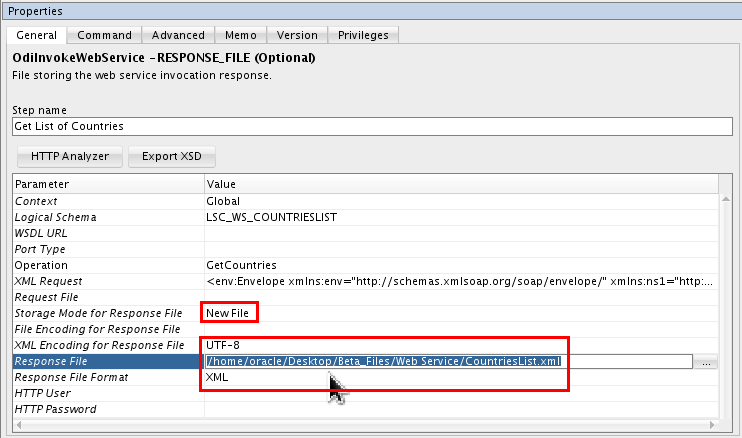Select the XML Request parameter

[108, 281]
